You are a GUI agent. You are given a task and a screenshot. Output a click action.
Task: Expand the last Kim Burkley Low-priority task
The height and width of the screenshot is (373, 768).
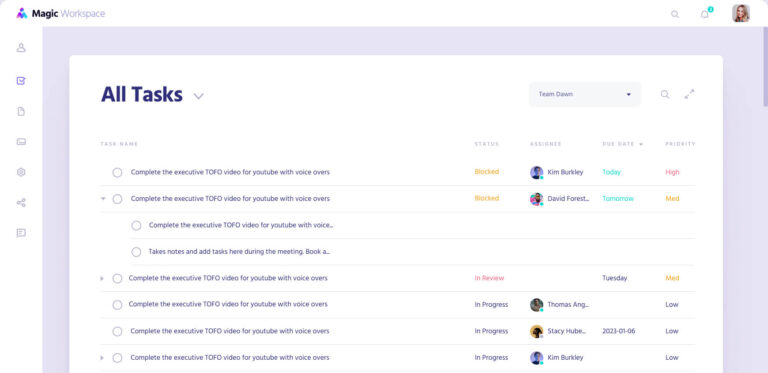click(102, 358)
